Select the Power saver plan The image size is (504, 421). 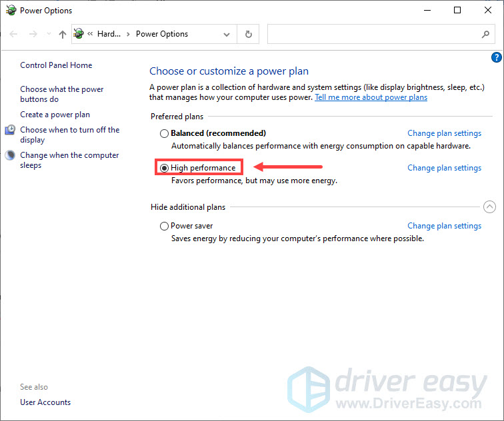[164, 226]
